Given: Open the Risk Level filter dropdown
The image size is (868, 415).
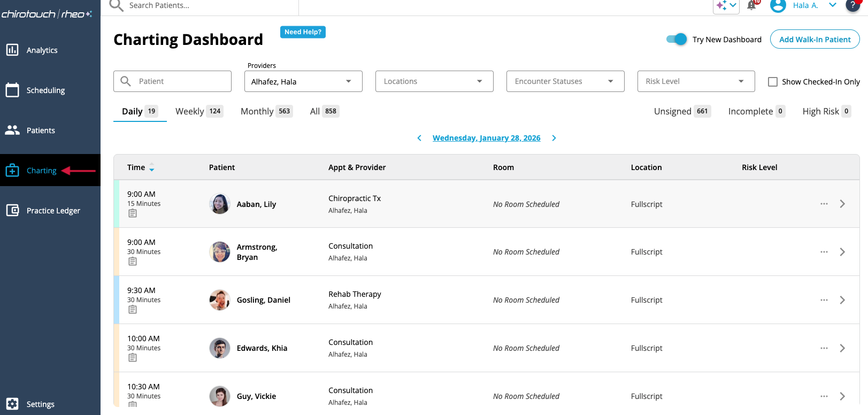Looking at the screenshot, I should (x=695, y=81).
